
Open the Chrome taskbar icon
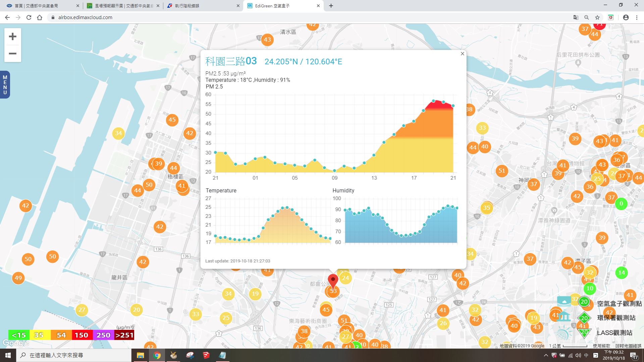tap(157, 355)
